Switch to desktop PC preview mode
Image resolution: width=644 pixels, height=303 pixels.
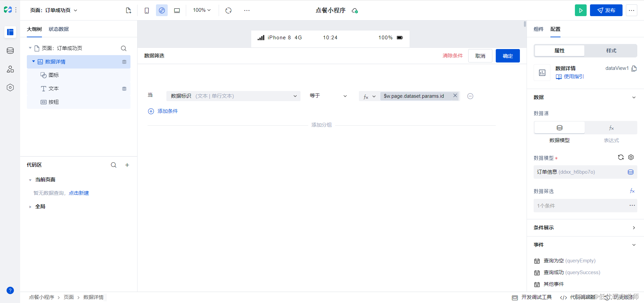(177, 10)
